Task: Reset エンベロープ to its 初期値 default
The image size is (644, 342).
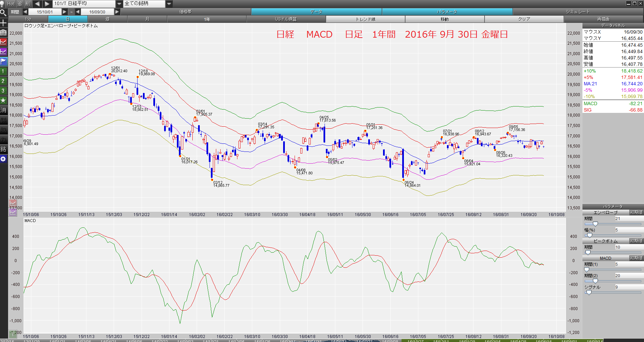Action: click(636, 213)
